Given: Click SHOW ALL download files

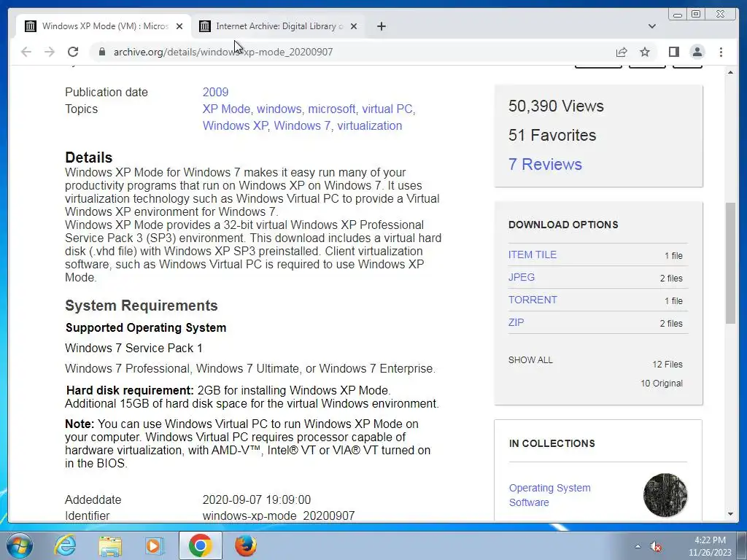Looking at the screenshot, I should [x=530, y=360].
